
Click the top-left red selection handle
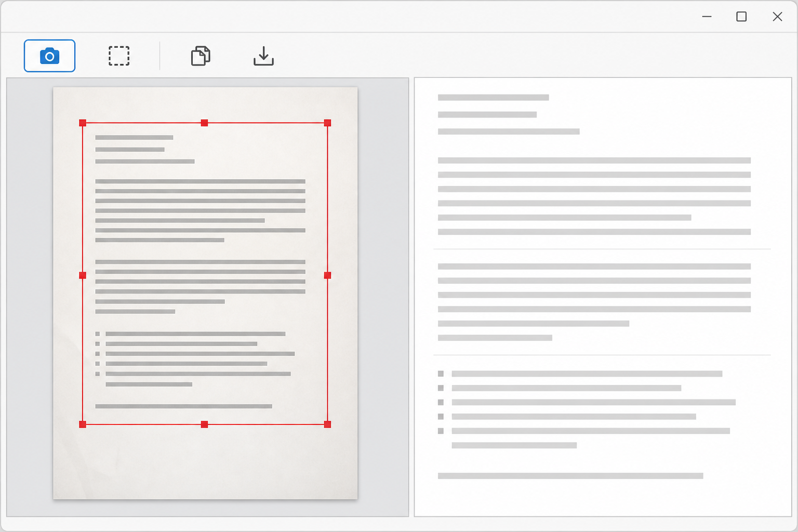tap(83, 123)
